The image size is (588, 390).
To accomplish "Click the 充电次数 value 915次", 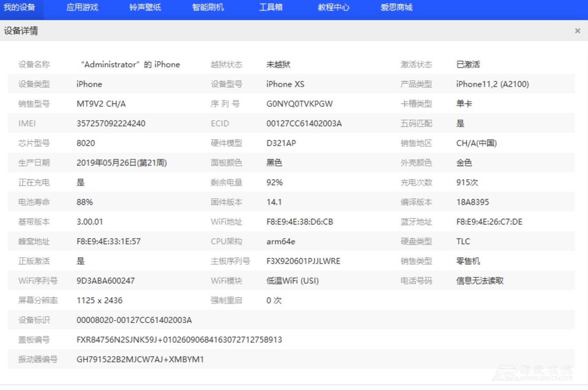I will [467, 183].
